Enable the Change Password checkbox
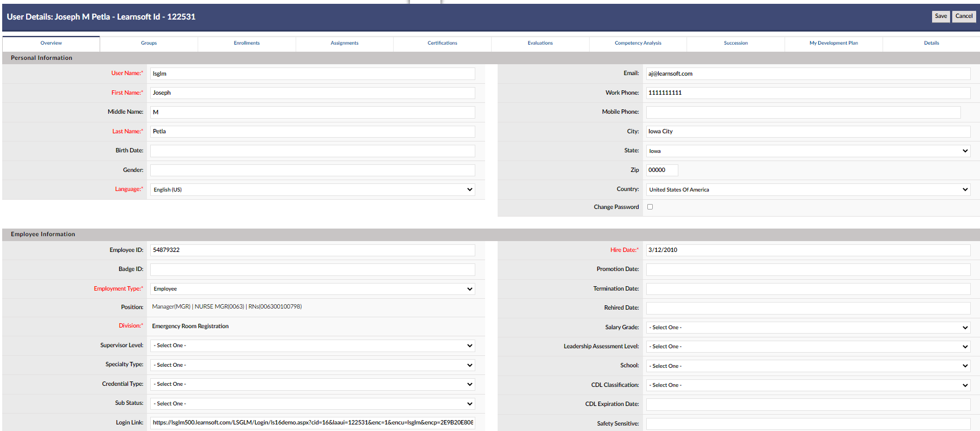Viewport: 980px width, 431px height. pyautogui.click(x=650, y=207)
